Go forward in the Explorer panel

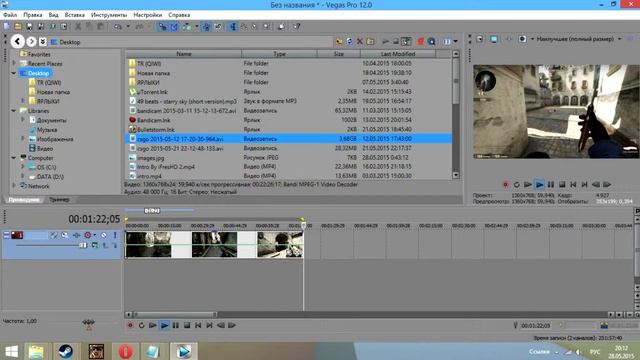[31, 41]
